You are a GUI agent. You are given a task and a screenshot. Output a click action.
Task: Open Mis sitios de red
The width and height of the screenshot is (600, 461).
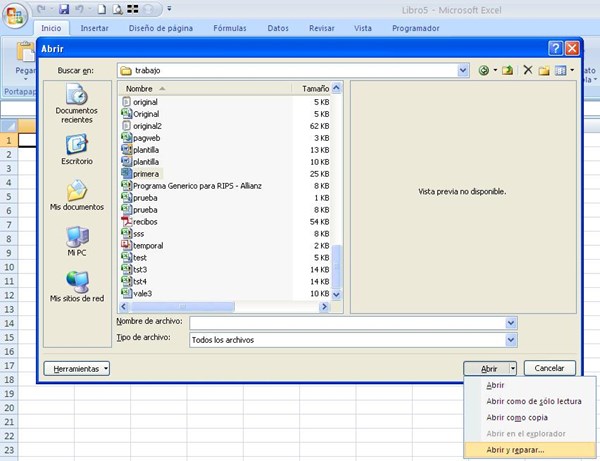pos(76,287)
